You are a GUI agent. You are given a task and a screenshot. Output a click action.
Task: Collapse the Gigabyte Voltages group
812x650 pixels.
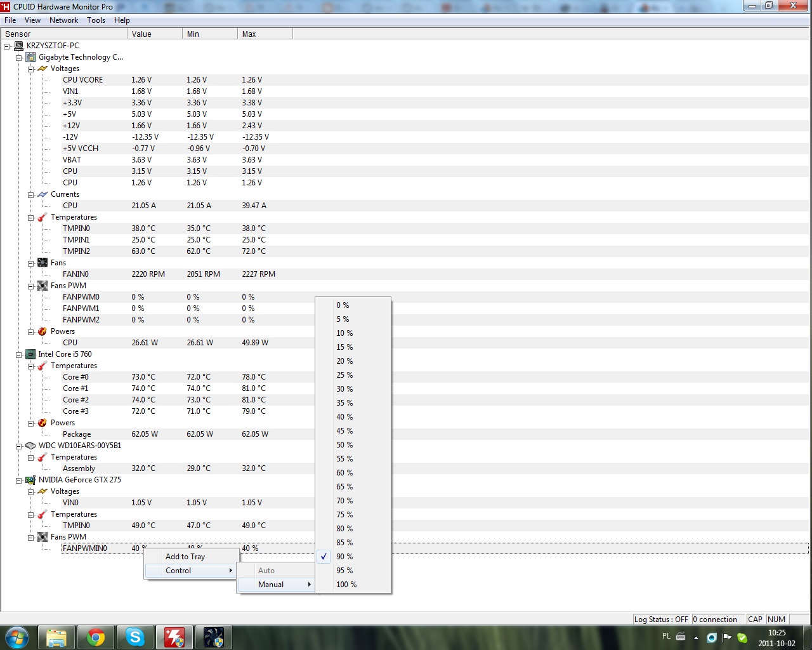pos(30,69)
